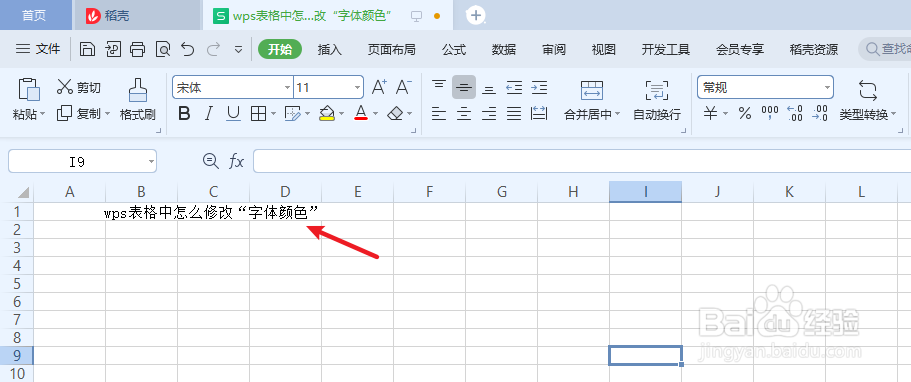Click the Print icon
The image size is (911, 382).
click(137, 49)
